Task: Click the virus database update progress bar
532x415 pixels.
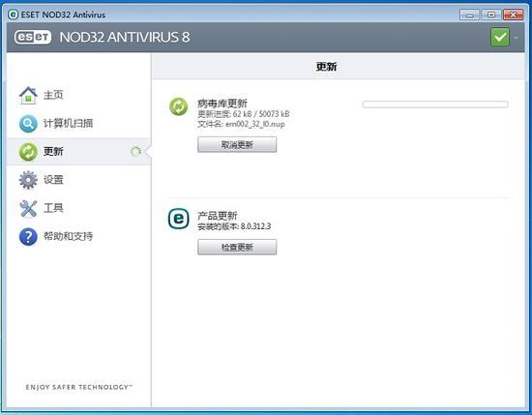Action: pyautogui.click(x=435, y=104)
